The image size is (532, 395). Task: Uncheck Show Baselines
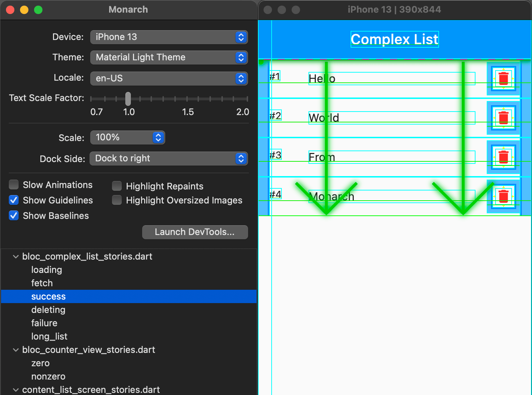[13, 215]
